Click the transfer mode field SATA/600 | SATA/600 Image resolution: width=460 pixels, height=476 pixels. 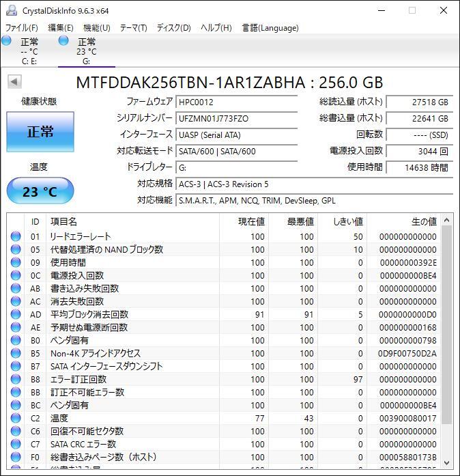pyautogui.click(x=236, y=151)
